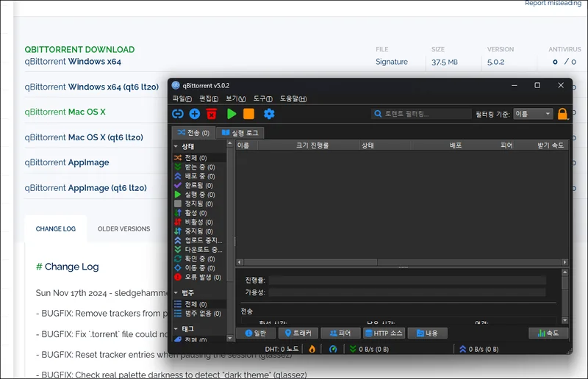Collapse the 상태 status section
The height and width of the screenshot is (379, 588).
click(176, 146)
